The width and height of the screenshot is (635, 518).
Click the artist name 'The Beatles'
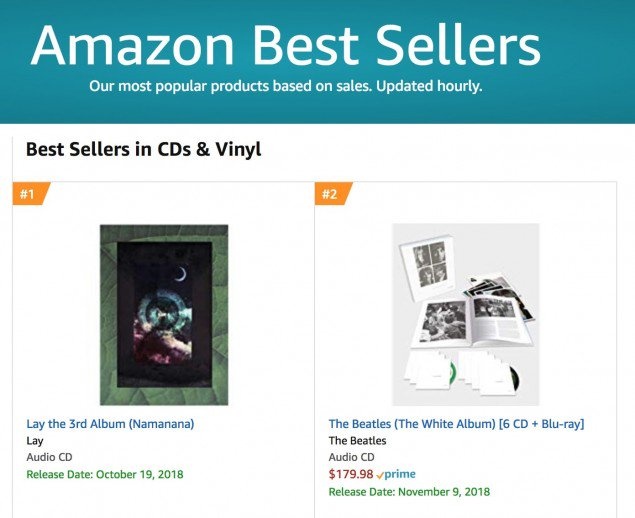pyautogui.click(x=357, y=441)
